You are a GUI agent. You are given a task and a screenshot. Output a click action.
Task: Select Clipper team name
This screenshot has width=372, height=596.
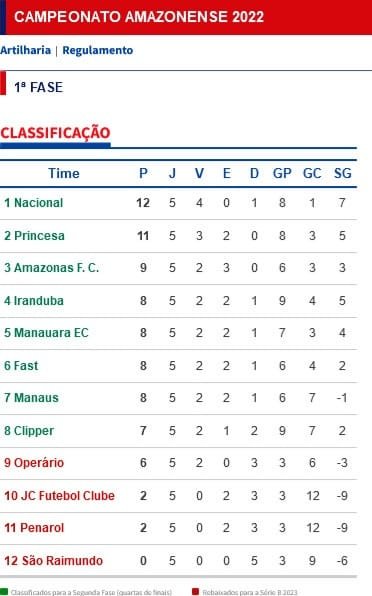coord(34,431)
